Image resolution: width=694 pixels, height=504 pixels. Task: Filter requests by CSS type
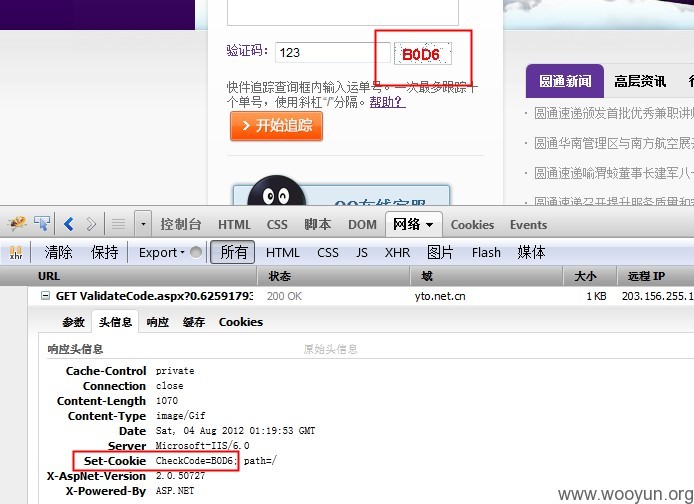(328, 253)
